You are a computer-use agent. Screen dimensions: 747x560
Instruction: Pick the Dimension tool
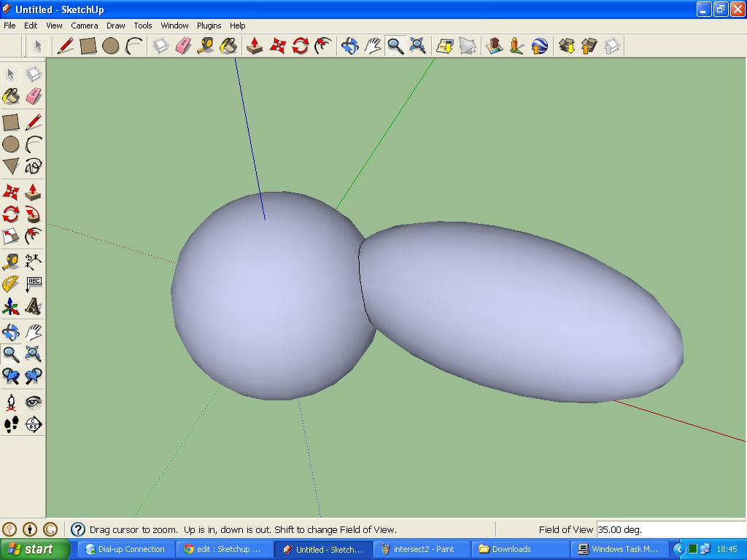pos(34,262)
